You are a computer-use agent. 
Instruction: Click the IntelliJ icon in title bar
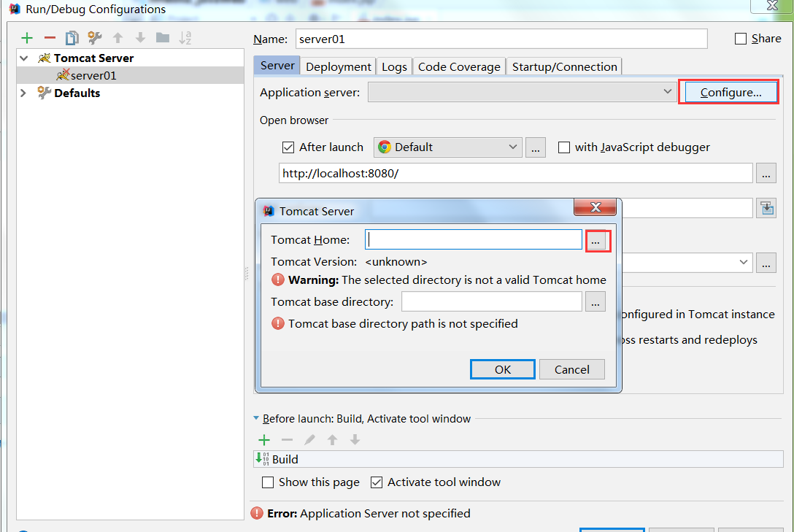click(15, 9)
